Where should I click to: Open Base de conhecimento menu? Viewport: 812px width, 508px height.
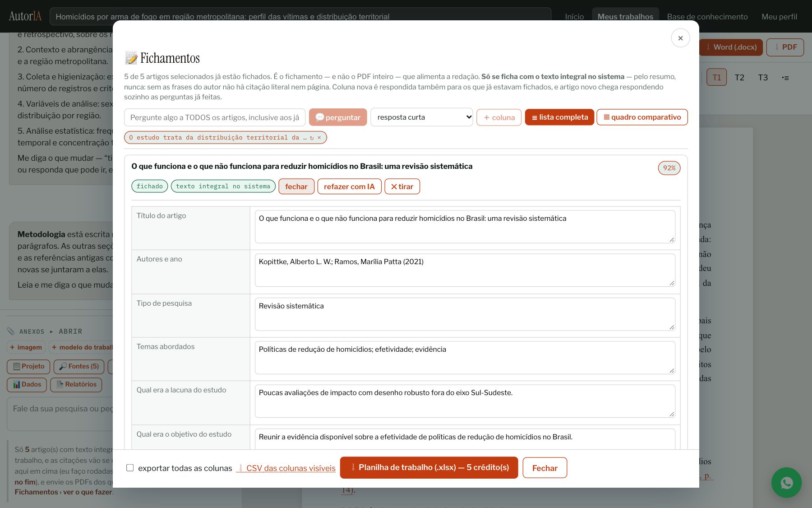pos(707,17)
